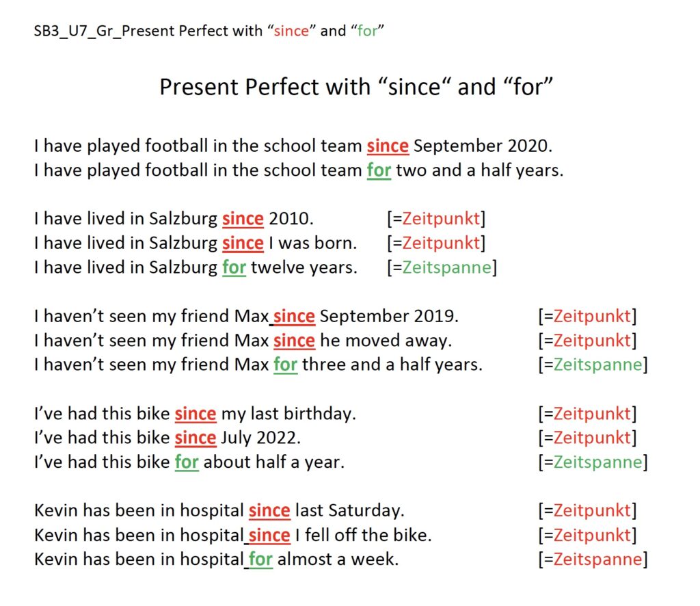Click "since" before September 2019
Viewport: 700px width, 606px height.
294,316
